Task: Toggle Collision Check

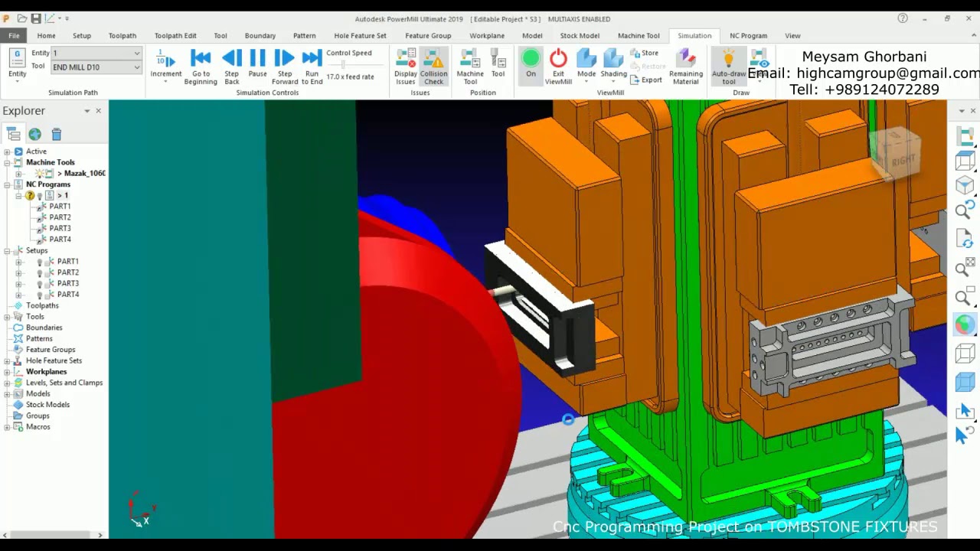Action: (x=433, y=67)
